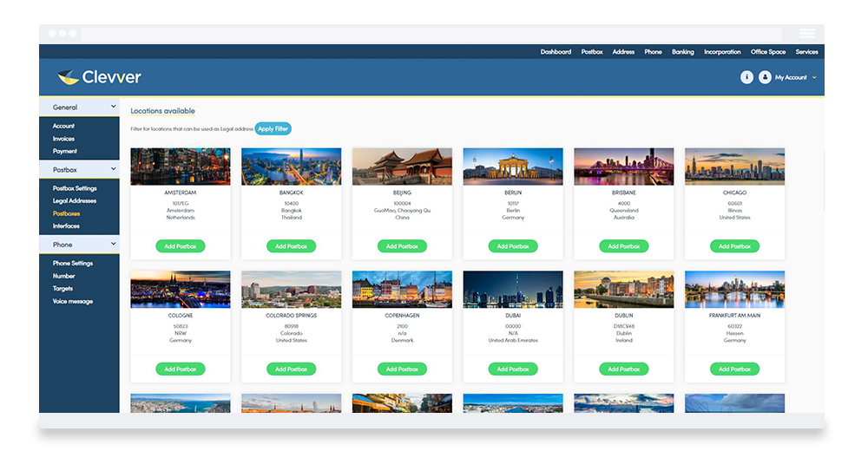Open Incorporation in top navigation
Image resolution: width=868 pixels, height=451 pixels.
(722, 52)
